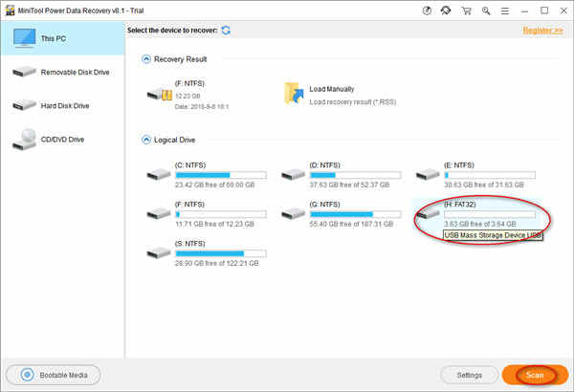Click the 'Load Manually' label
This screenshot has width=574, height=392.
click(332, 89)
